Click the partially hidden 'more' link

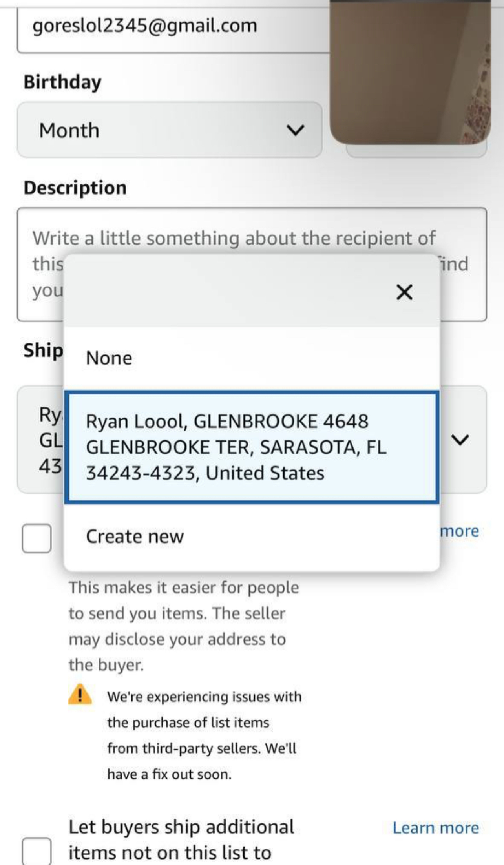tap(460, 531)
